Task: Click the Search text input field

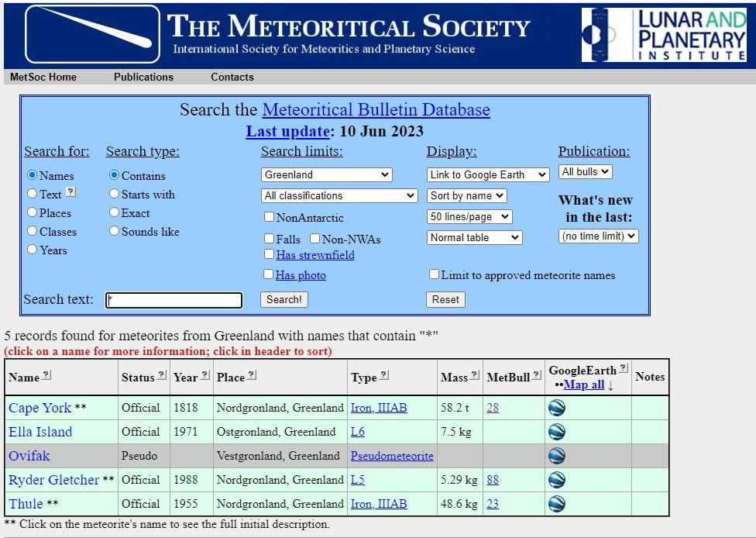Action: pos(174,300)
